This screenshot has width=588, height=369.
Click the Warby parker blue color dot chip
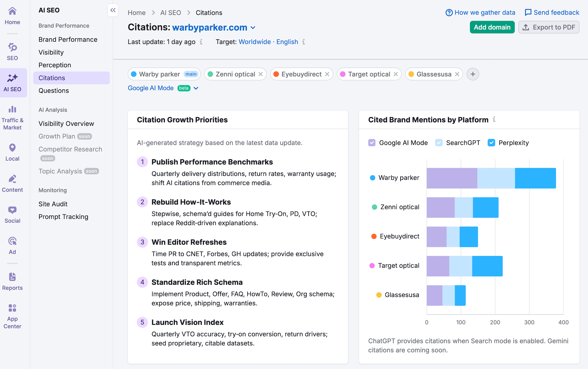(134, 74)
